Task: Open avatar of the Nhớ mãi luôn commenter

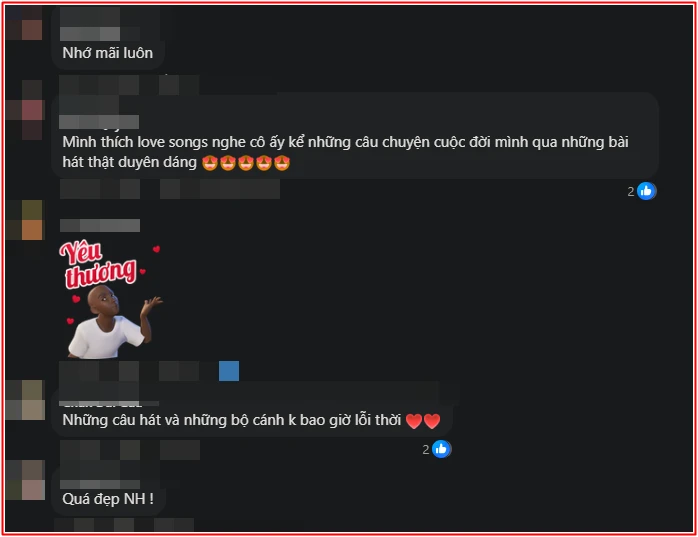Action: 24,22
